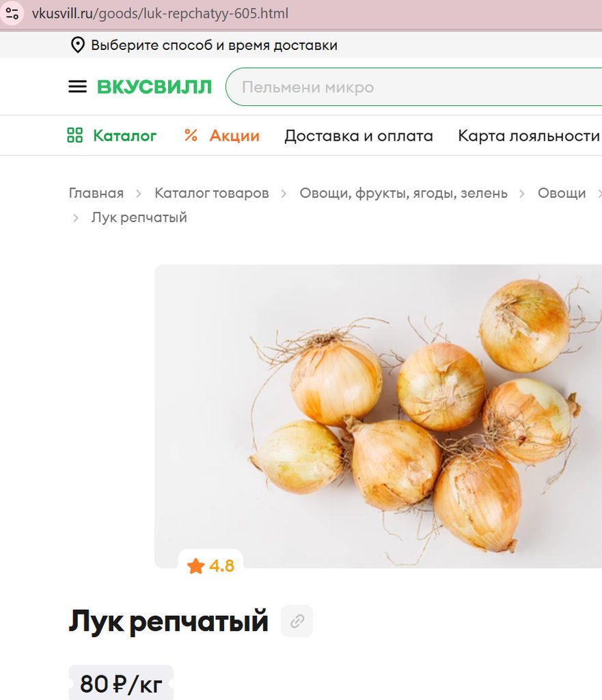
Task: Click the location pin icon
Action: pos(78,45)
